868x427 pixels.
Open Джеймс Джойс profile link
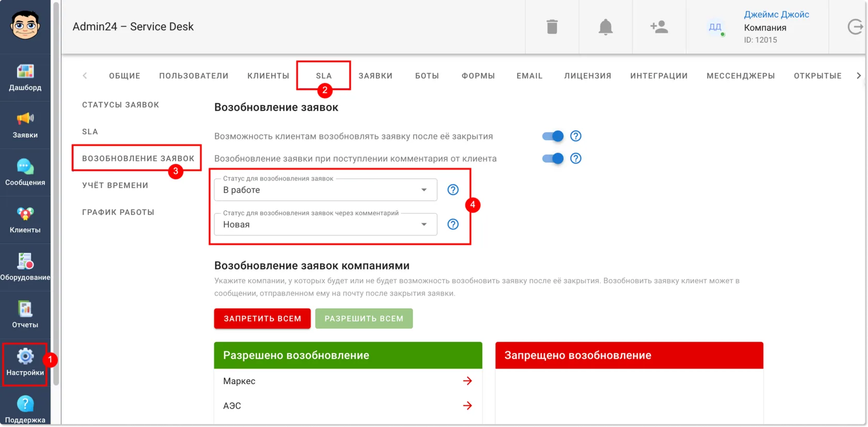[x=776, y=14]
